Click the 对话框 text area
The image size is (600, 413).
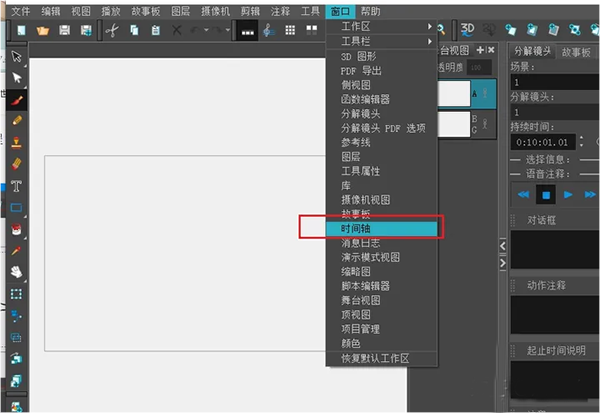pos(555,249)
